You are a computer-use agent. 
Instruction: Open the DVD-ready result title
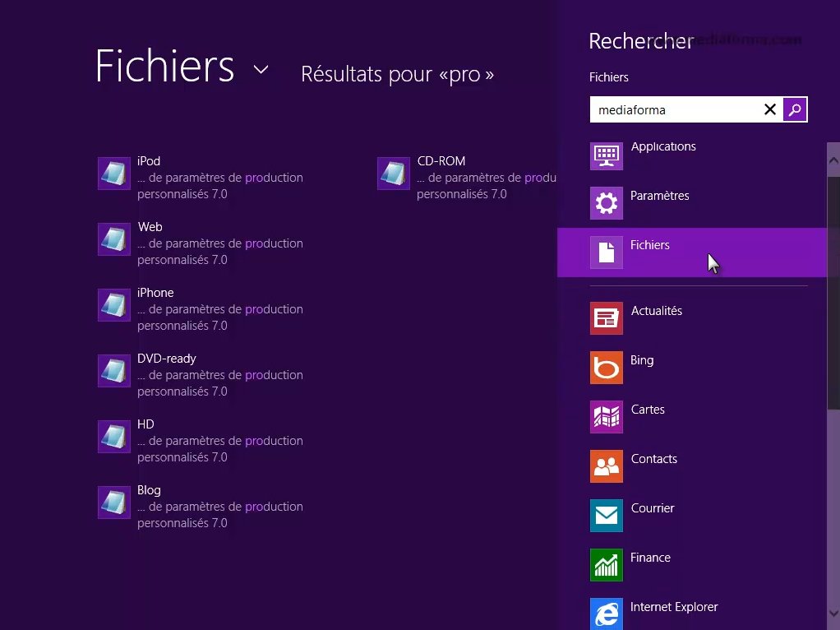tap(167, 359)
